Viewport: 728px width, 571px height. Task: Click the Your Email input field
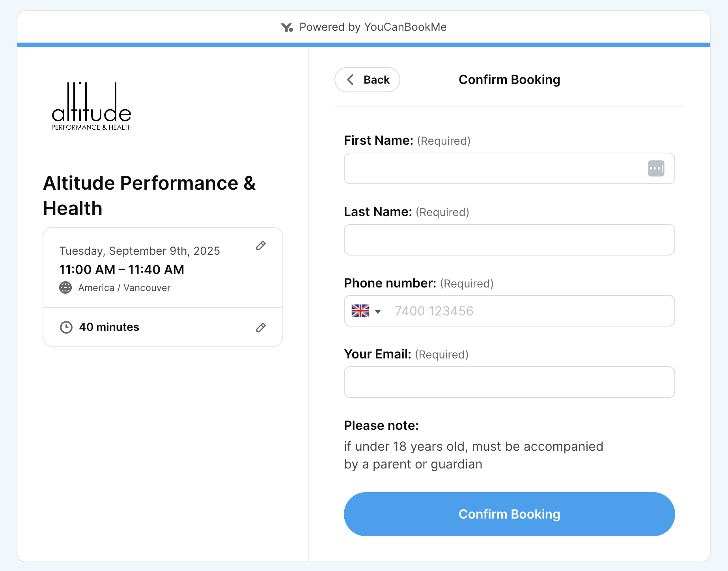pyautogui.click(x=509, y=382)
